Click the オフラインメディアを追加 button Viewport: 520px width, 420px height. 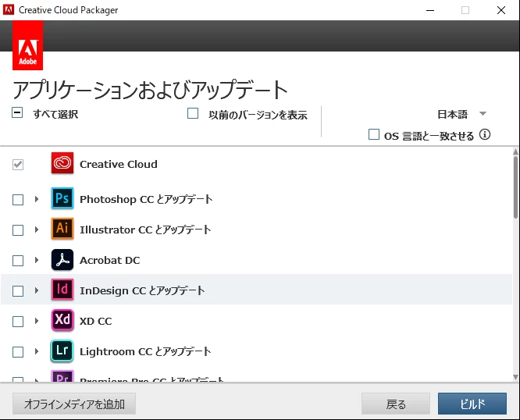click(x=74, y=404)
